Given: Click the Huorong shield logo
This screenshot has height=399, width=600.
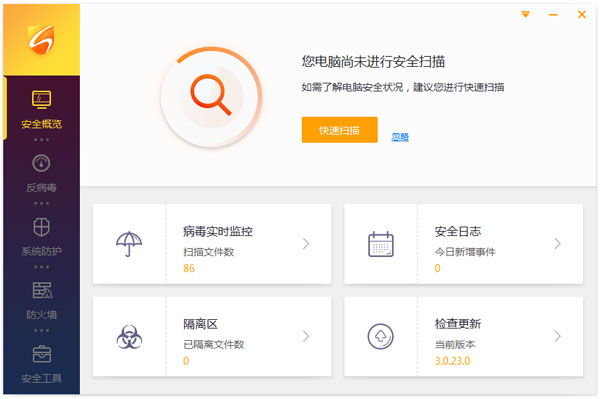Looking at the screenshot, I should 41,40.
